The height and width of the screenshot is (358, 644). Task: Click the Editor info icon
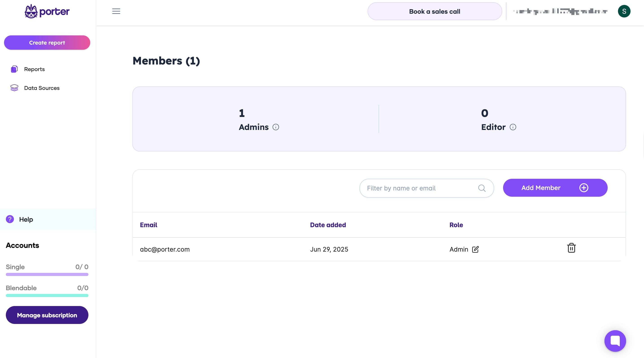[x=513, y=127]
